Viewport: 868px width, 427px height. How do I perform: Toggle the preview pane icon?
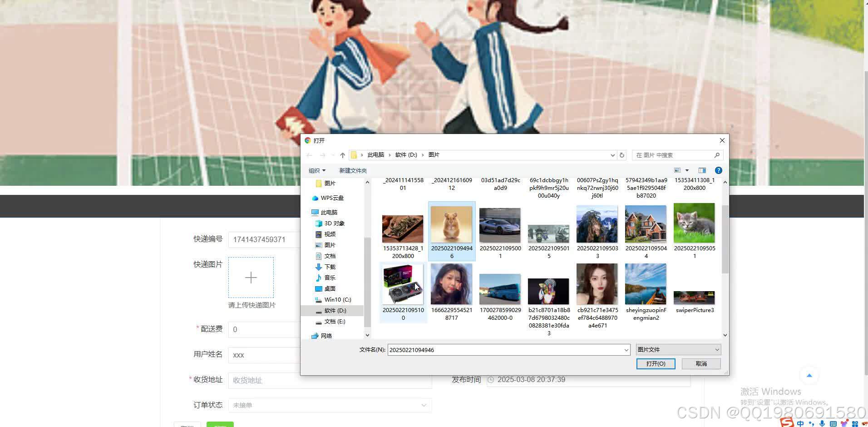[x=702, y=170]
